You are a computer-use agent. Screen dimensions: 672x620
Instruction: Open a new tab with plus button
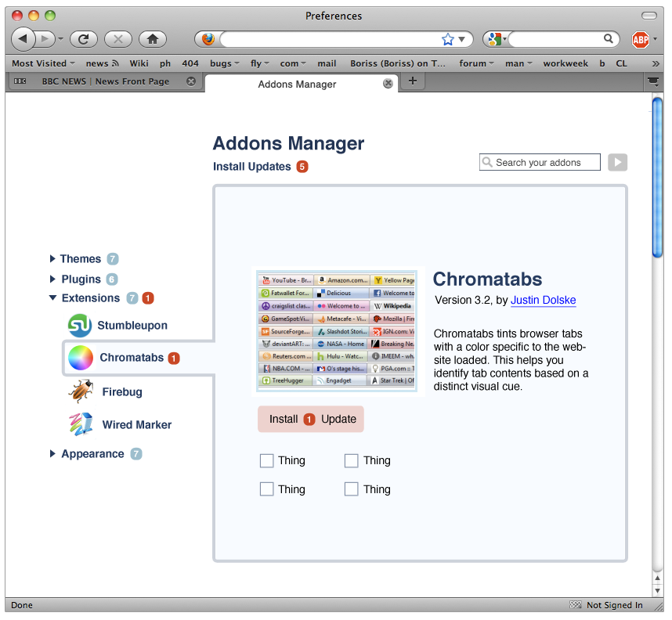(x=412, y=81)
